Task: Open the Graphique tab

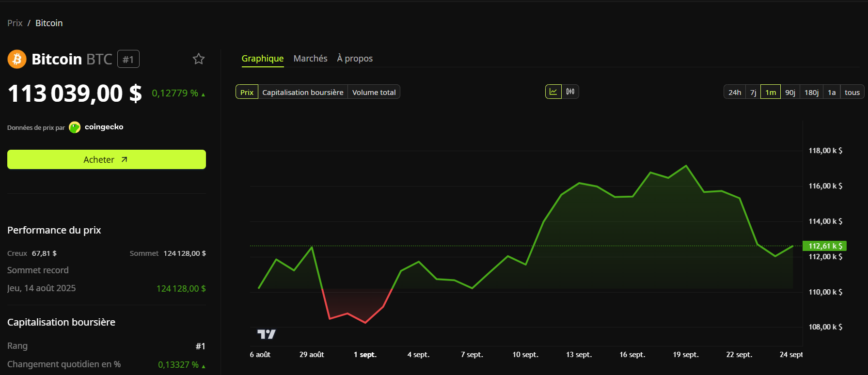Action: (x=263, y=59)
